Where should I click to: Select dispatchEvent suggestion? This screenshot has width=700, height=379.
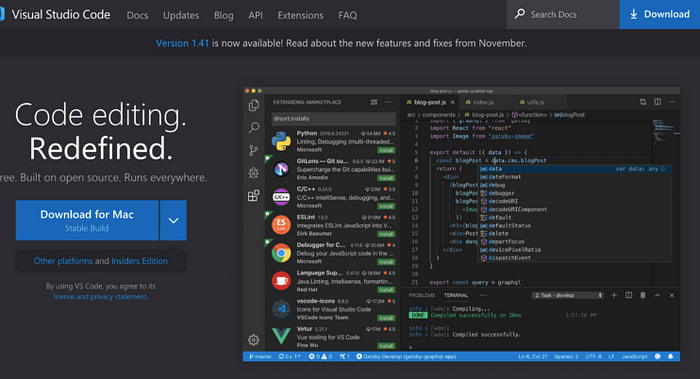(x=573, y=258)
